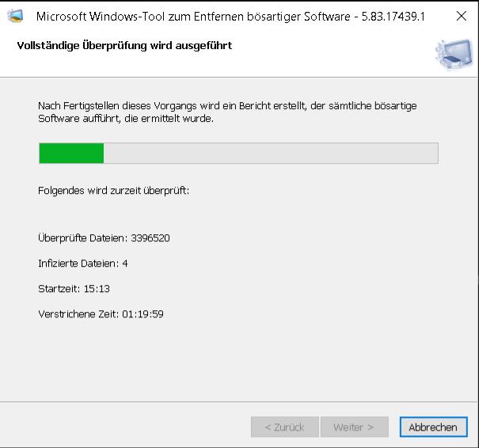Click the text 'Überprüfte Dateien: 3396520'
The image size is (479, 448).
point(104,238)
